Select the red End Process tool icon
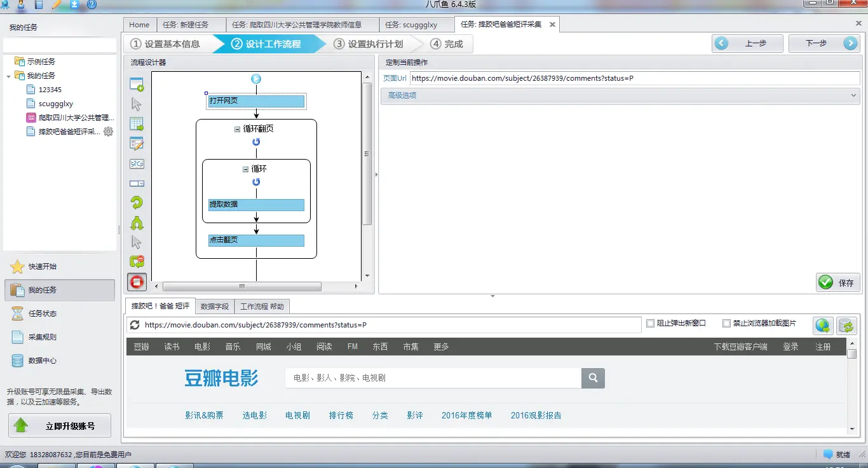Image resolution: width=868 pixels, height=468 pixels. [137, 282]
